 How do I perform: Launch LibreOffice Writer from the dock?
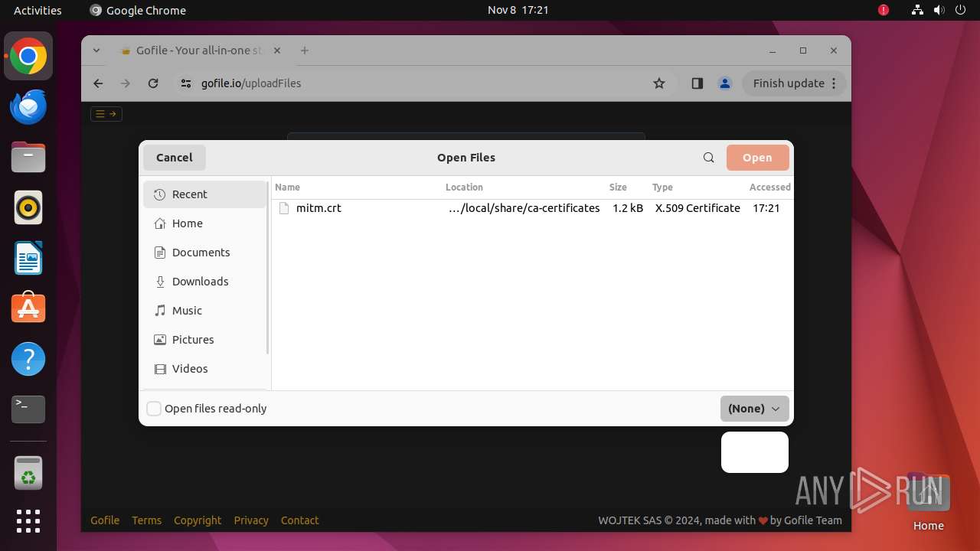tap(28, 259)
